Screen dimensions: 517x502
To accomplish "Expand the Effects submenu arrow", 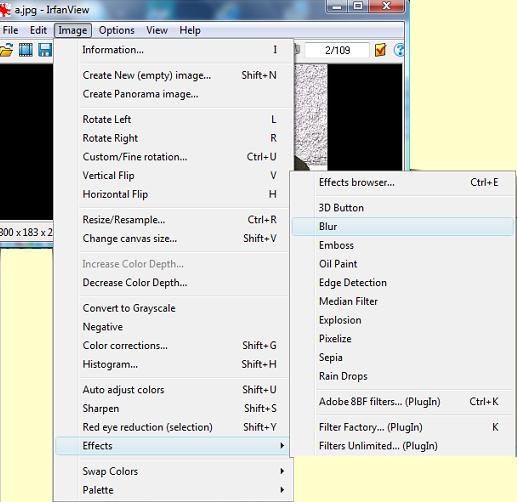I will coord(282,445).
